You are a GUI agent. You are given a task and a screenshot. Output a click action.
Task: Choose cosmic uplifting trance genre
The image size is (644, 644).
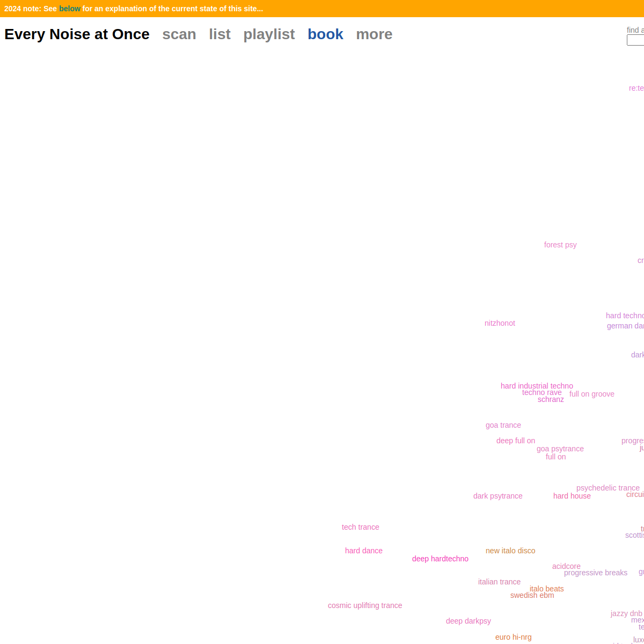point(364,605)
